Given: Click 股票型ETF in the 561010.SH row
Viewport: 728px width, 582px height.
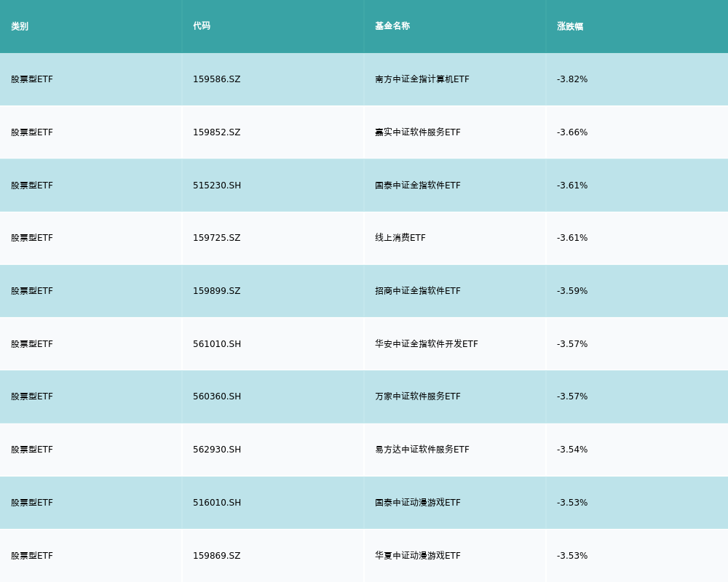Looking at the screenshot, I should [32, 344].
